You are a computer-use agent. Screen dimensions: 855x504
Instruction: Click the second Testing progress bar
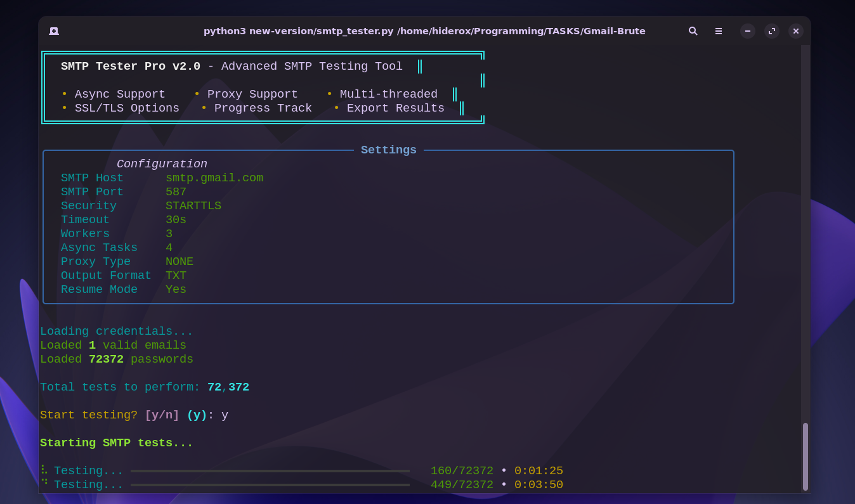coord(270,484)
